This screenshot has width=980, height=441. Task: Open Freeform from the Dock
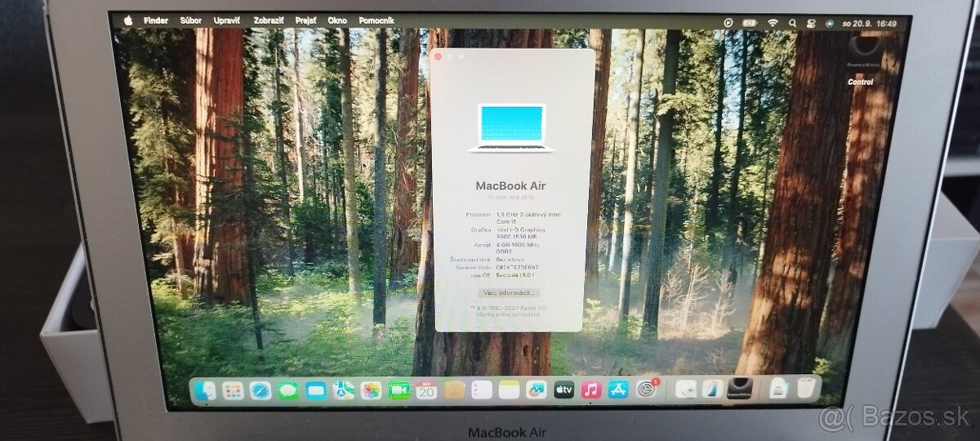(x=537, y=390)
